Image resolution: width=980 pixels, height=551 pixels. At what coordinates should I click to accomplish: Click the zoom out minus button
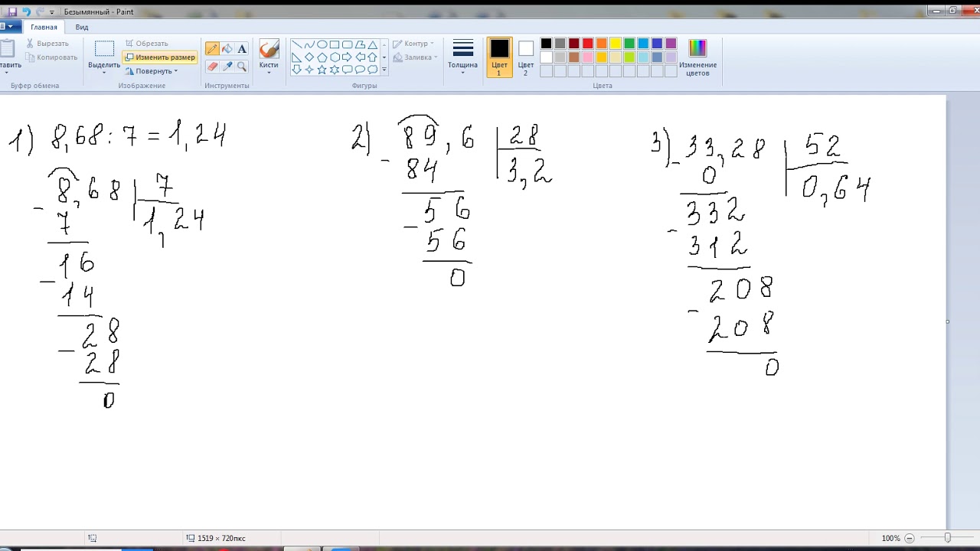[910, 538]
